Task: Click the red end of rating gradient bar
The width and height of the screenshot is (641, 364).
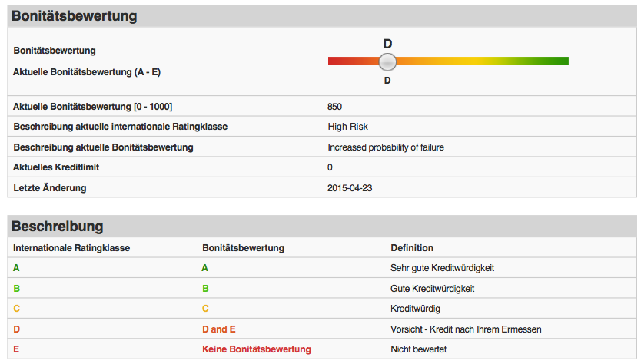Action: (334, 61)
